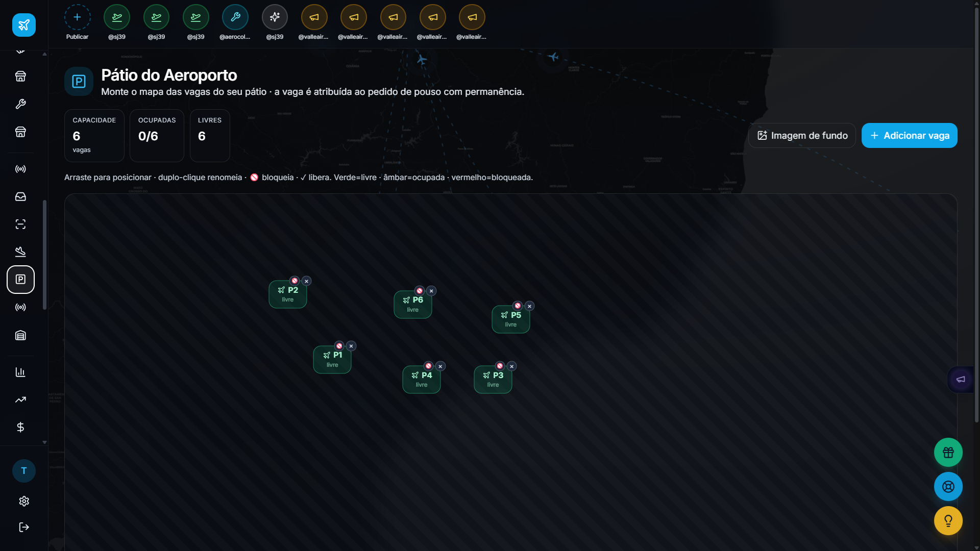The image size is (980, 551).
Task: Click the landing plane sidebar icon
Action: 20,252
